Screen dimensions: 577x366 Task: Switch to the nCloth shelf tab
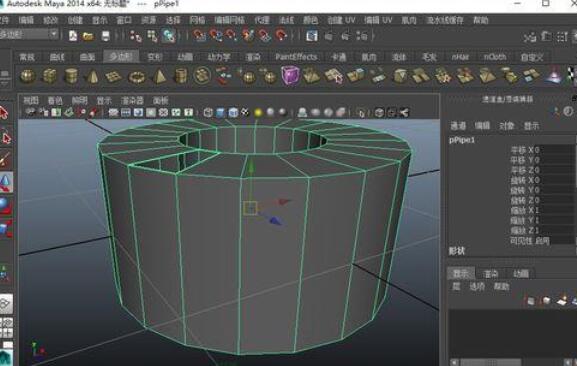click(x=495, y=57)
